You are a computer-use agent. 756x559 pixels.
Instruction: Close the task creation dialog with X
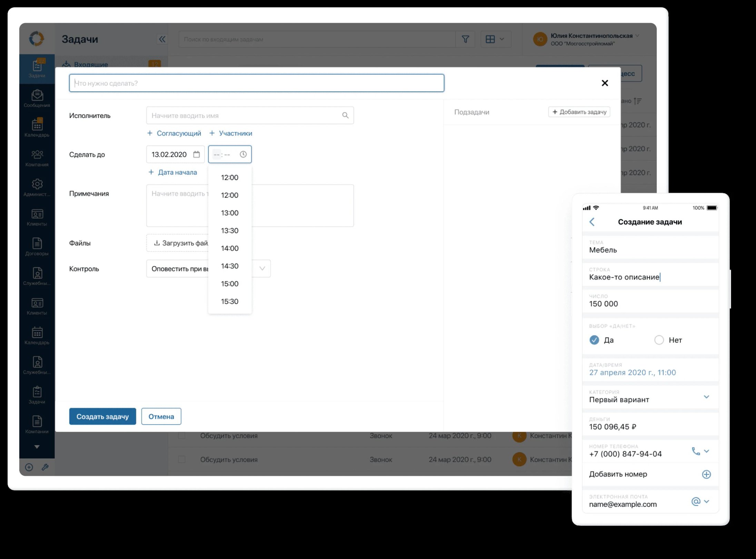point(605,83)
